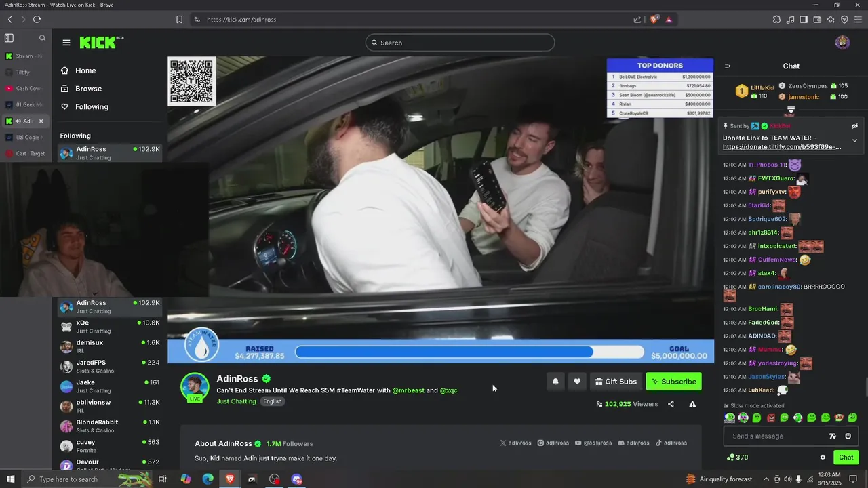Viewport: 868px width, 488px height.
Task: Click the 7TV icon in message box
Action: pyautogui.click(x=833, y=436)
